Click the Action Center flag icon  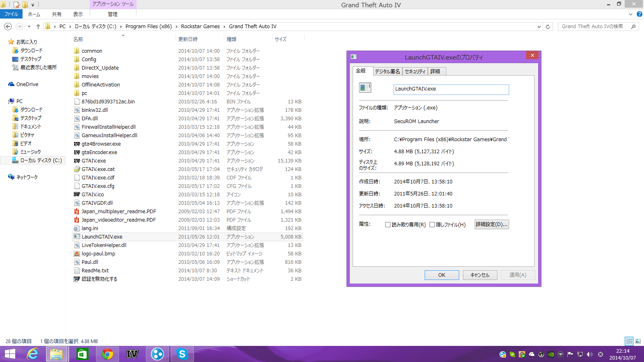coord(570,354)
